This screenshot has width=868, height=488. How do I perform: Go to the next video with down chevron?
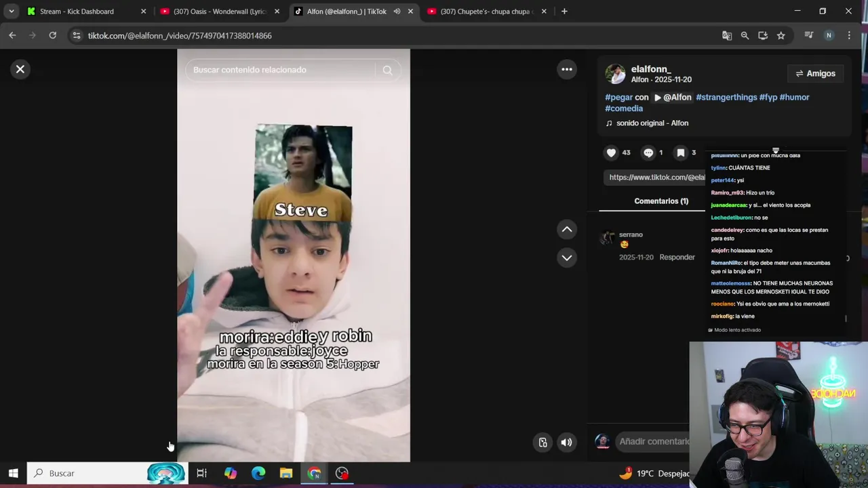tap(567, 258)
